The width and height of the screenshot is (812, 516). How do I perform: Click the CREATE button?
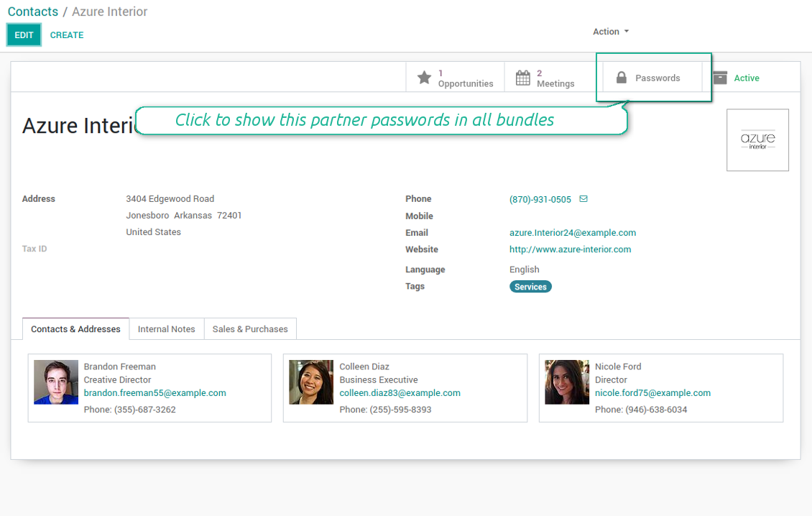click(67, 35)
